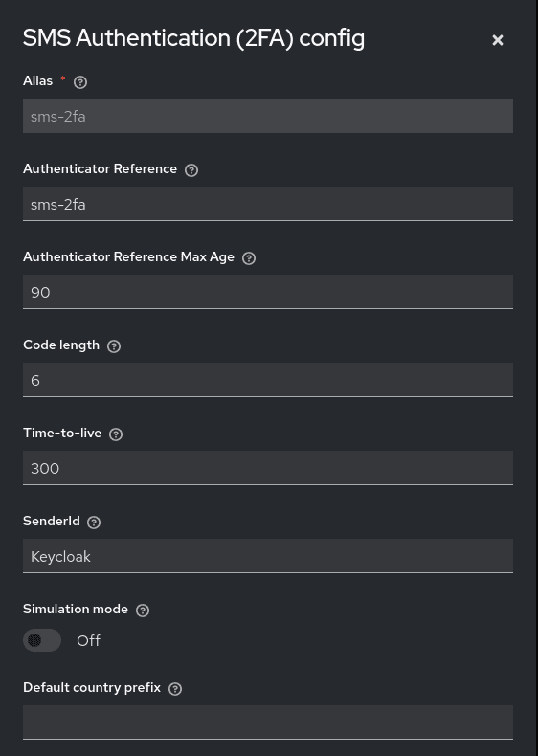Click the SenderId field containing Keycloak
Screen dimensions: 538x756
tap(268, 556)
